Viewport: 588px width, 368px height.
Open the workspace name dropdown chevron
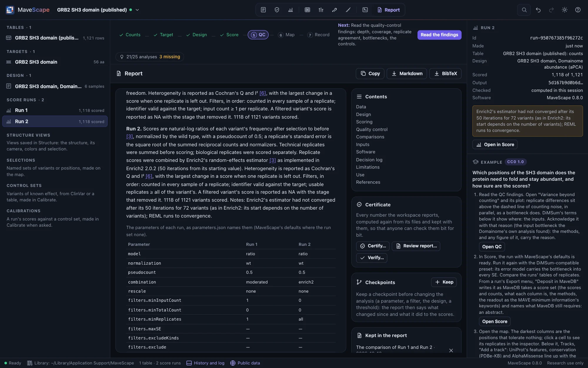tap(137, 10)
